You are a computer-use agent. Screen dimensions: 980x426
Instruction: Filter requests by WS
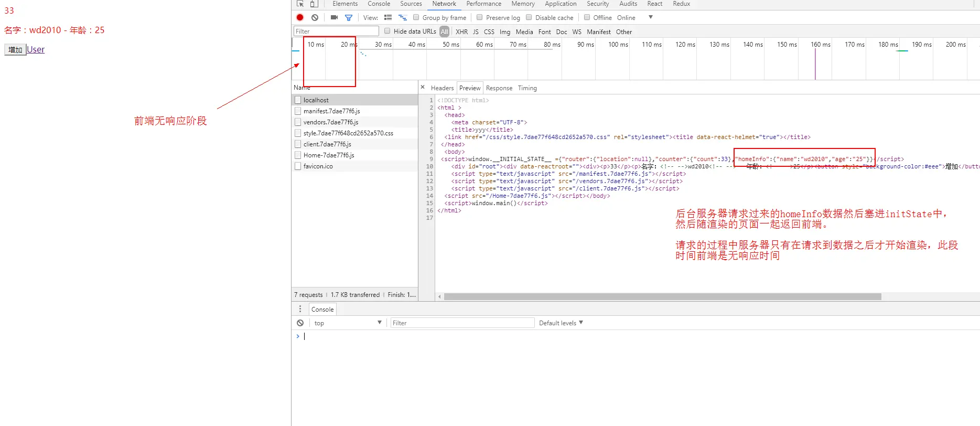coord(577,31)
